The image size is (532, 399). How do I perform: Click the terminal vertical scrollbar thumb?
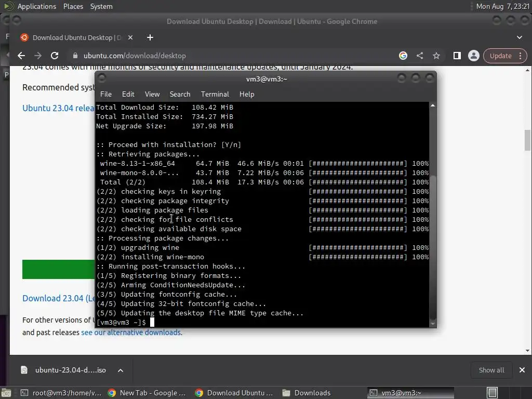tap(433, 247)
